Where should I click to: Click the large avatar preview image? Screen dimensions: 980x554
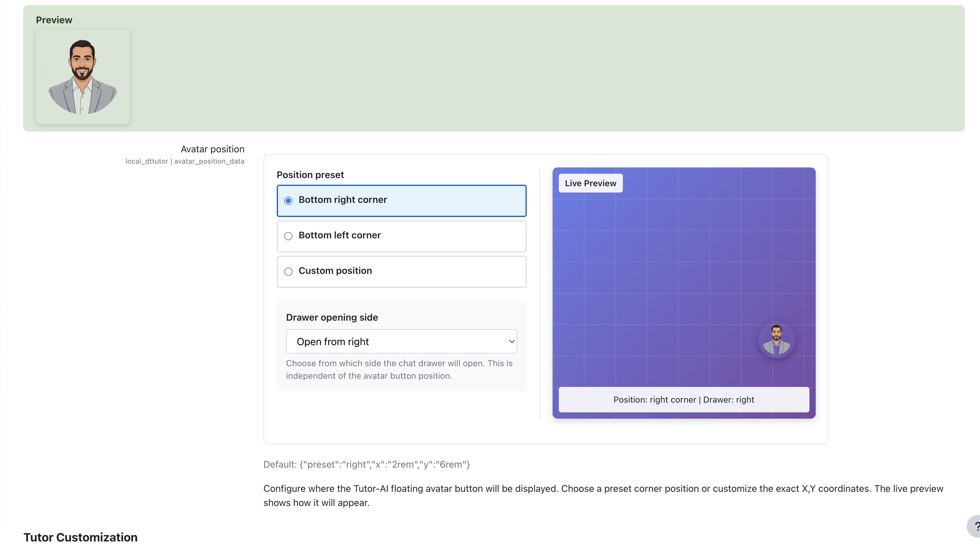83,77
